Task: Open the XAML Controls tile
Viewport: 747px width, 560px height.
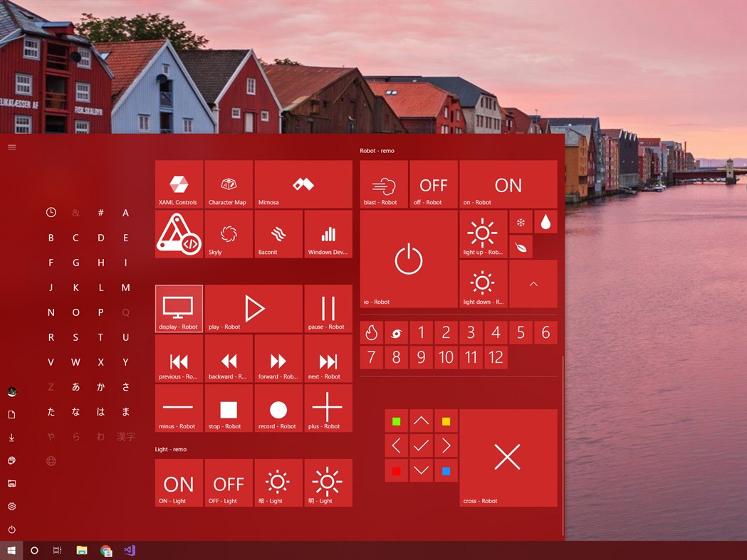Action: [x=179, y=184]
